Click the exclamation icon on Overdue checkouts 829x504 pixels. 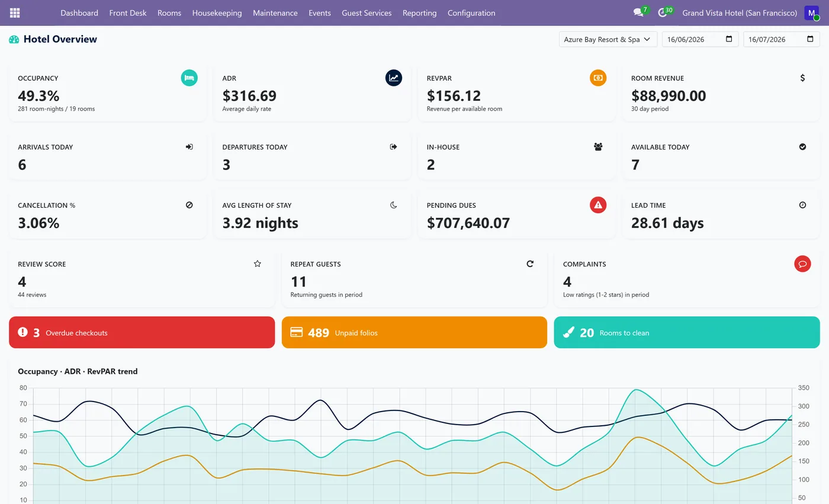click(23, 332)
